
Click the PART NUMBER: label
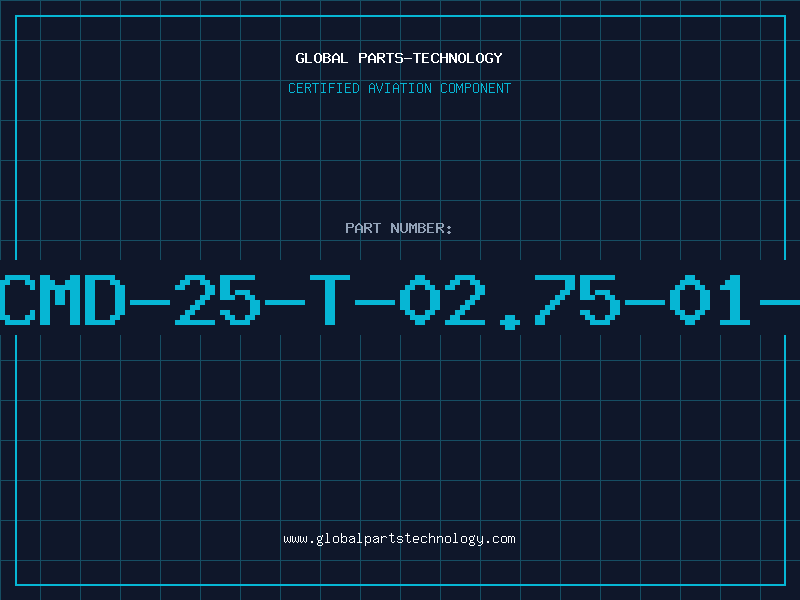pos(399,228)
